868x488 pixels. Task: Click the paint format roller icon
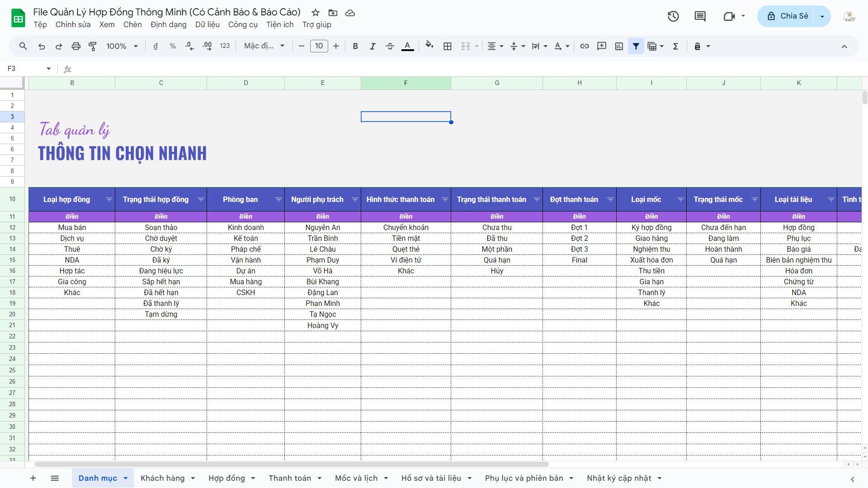93,46
